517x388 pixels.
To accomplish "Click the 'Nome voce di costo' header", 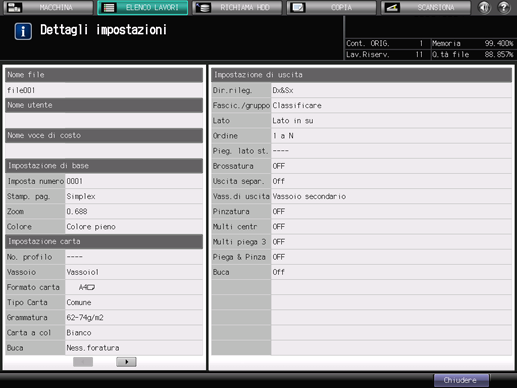I will pos(104,135).
